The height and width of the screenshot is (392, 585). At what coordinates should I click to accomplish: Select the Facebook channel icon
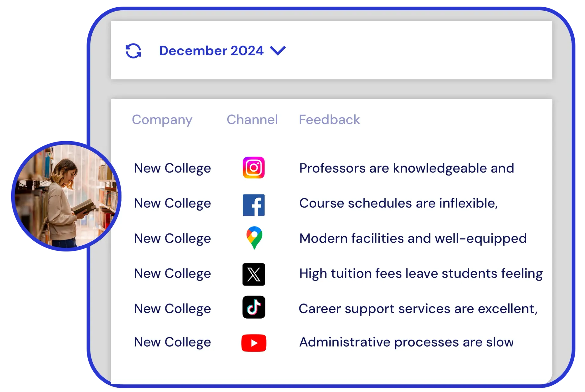click(253, 205)
